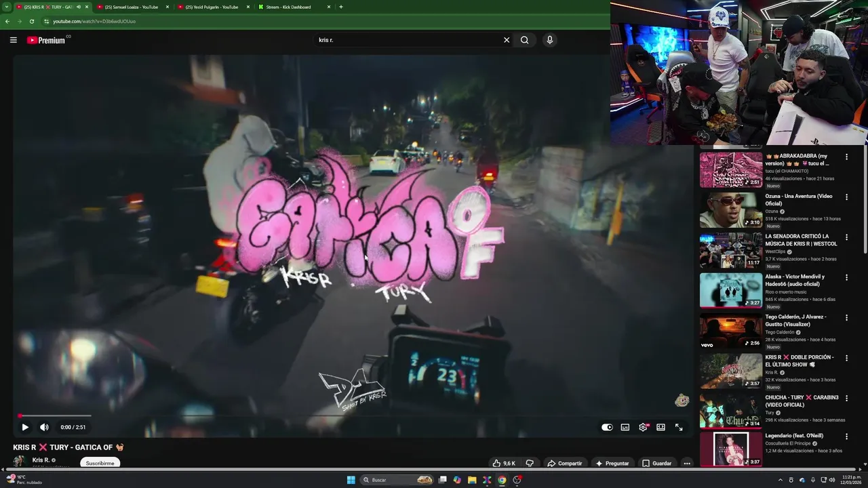Viewport: 868px width, 488px height.
Task: Seek on the video progress bar
Action: pyautogui.click(x=353, y=415)
